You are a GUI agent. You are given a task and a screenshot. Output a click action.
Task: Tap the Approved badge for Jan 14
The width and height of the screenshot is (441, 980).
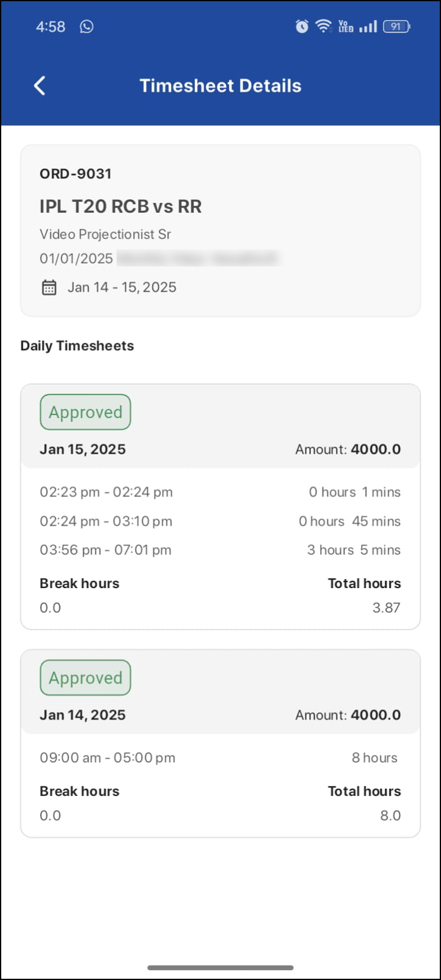86,677
